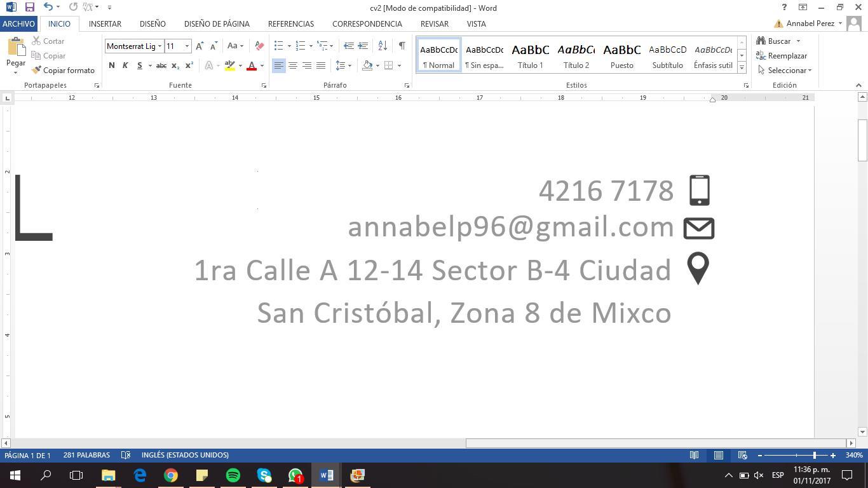Decrease the font size with the shrink font icon
Screen dimensions: 868x488
coord(214,46)
